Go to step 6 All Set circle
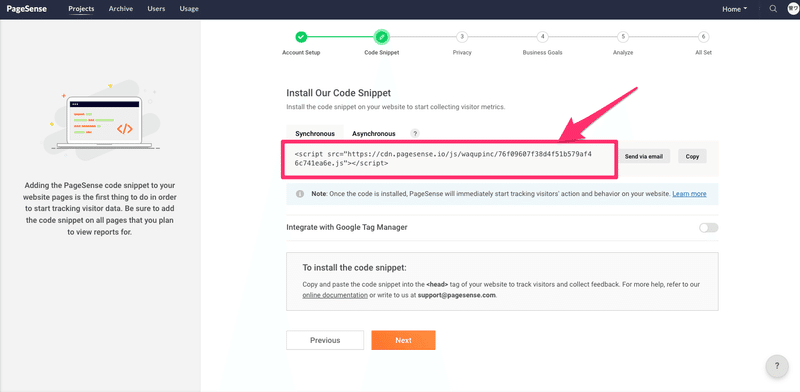The height and width of the screenshot is (392, 800). click(704, 37)
